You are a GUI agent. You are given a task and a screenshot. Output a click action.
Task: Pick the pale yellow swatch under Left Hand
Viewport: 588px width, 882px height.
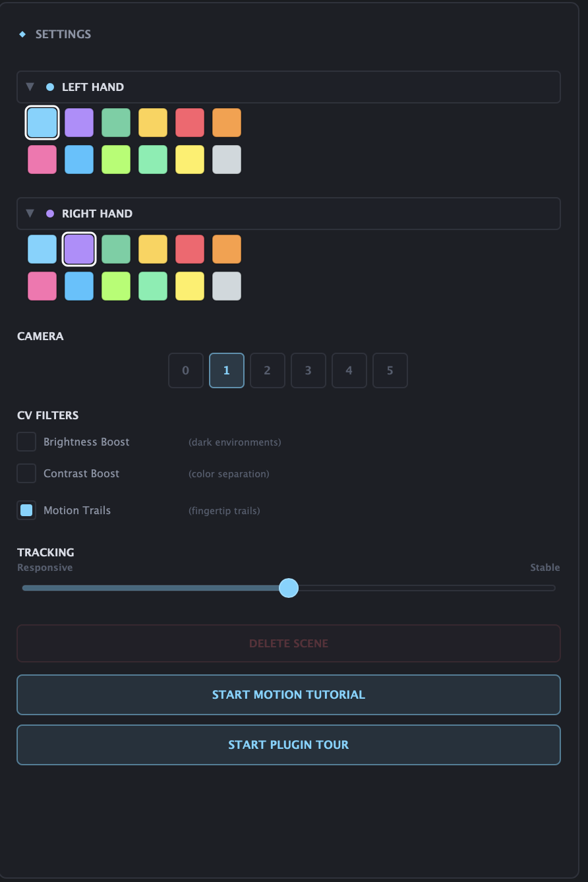click(x=190, y=160)
